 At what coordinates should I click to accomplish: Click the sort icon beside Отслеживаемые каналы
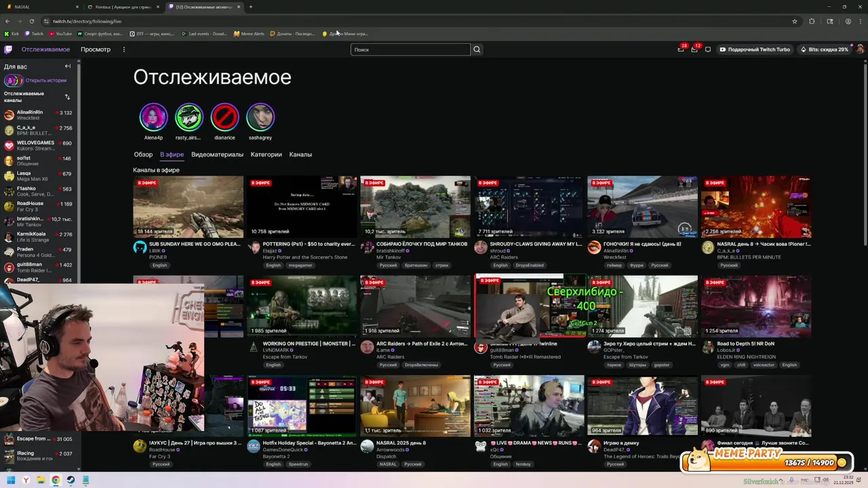pyautogui.click(x=67, y=97)
